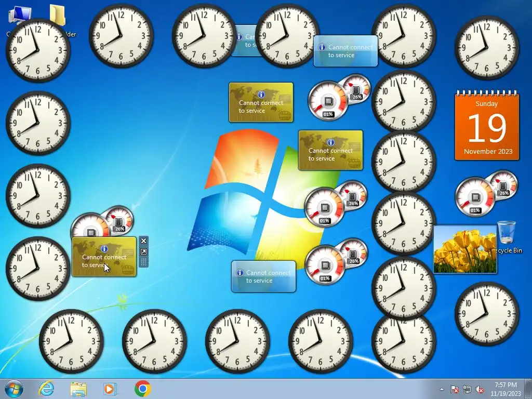Click clock gadget below the tulips slideshow

487,314
